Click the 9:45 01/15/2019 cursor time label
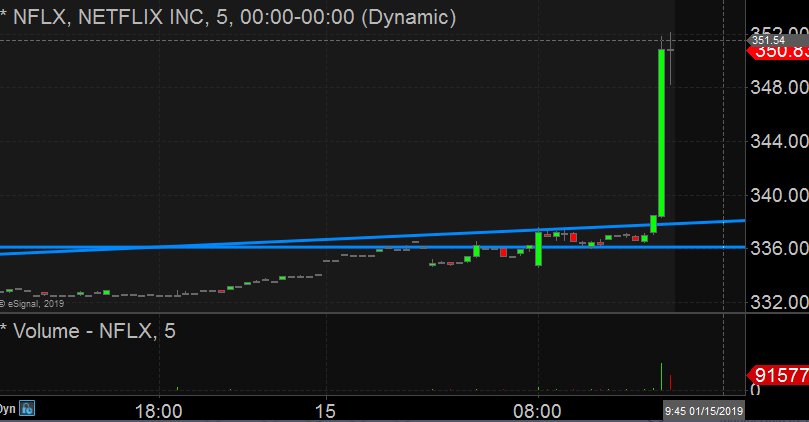 [x=704, y=411]
